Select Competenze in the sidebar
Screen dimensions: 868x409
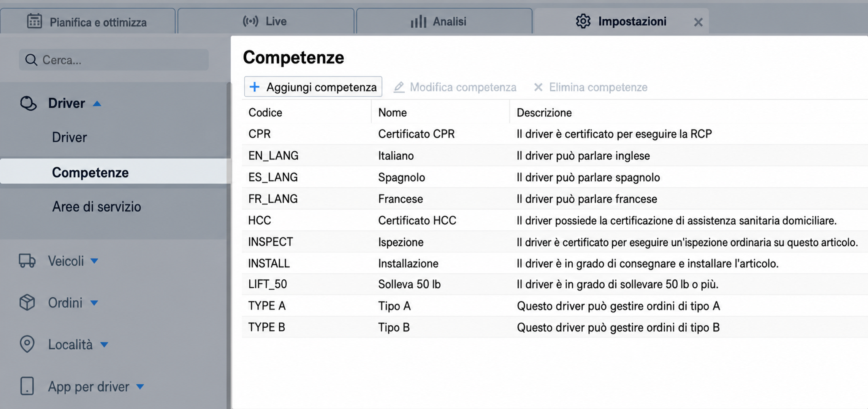[115, 172]
